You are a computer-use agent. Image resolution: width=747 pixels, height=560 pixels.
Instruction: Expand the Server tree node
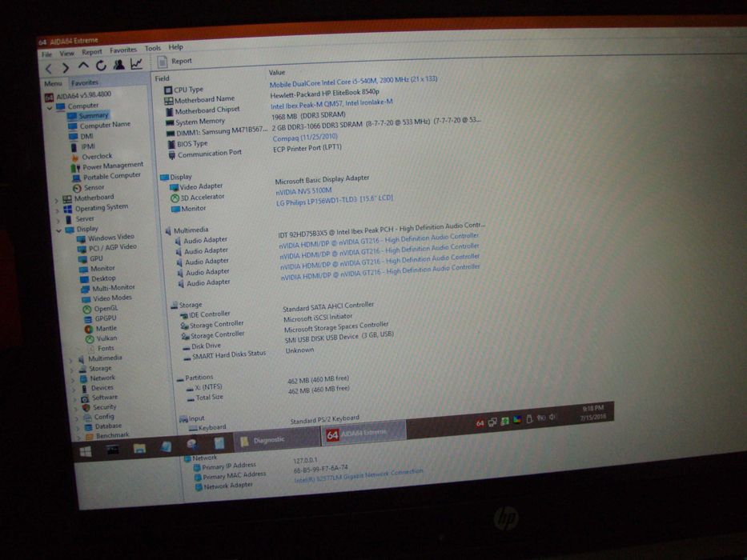point(58,221)
